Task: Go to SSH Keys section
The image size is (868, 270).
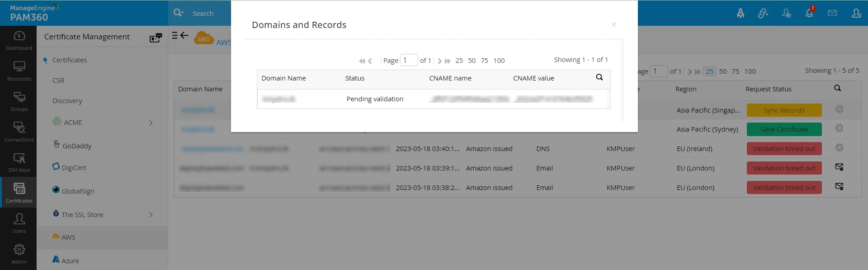Action: pyautogui.click(x=19, y=162)
